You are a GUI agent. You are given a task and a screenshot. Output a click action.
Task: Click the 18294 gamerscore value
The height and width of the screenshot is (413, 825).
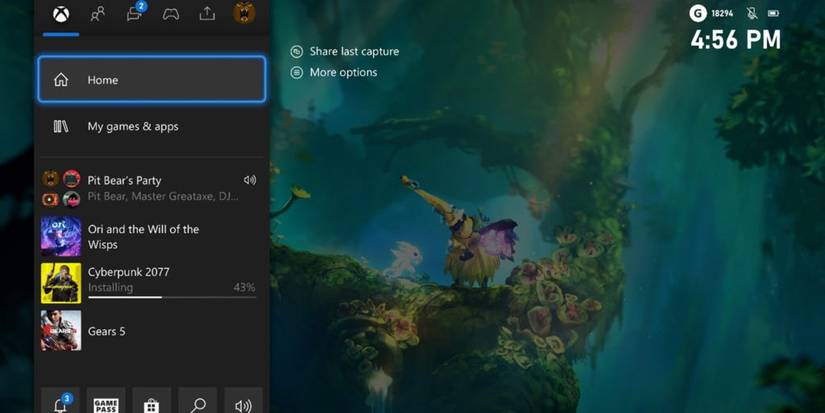tap(722, 14)
